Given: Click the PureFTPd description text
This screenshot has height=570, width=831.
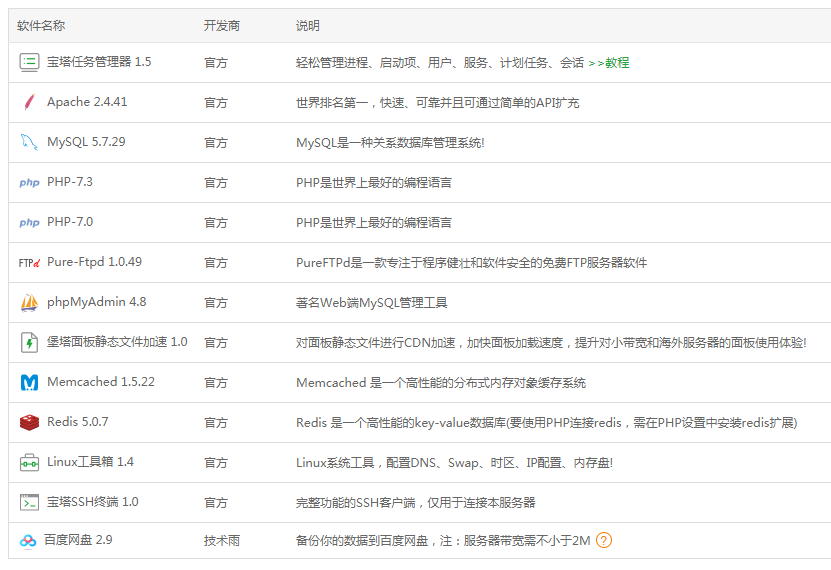Looking at the screenshot, I should click(471, 263).
